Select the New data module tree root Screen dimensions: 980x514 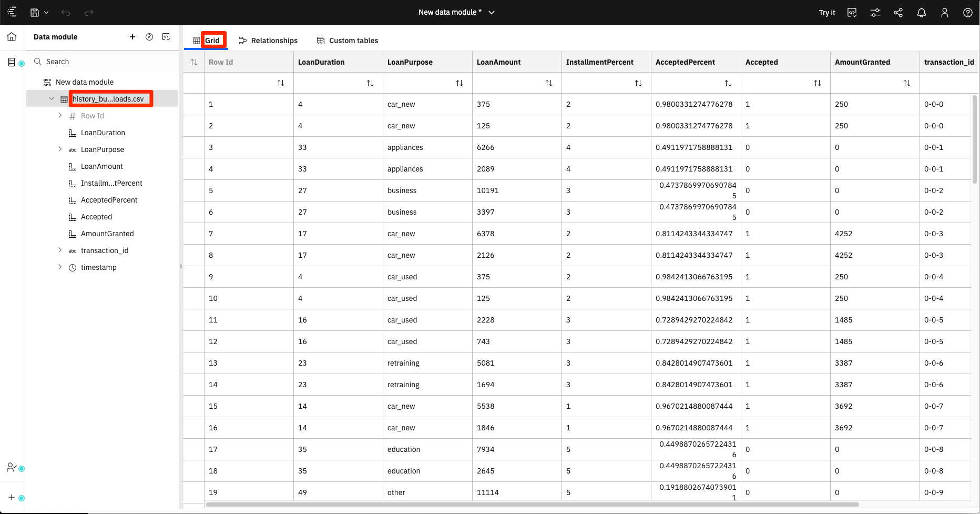[x=85, y=82]
